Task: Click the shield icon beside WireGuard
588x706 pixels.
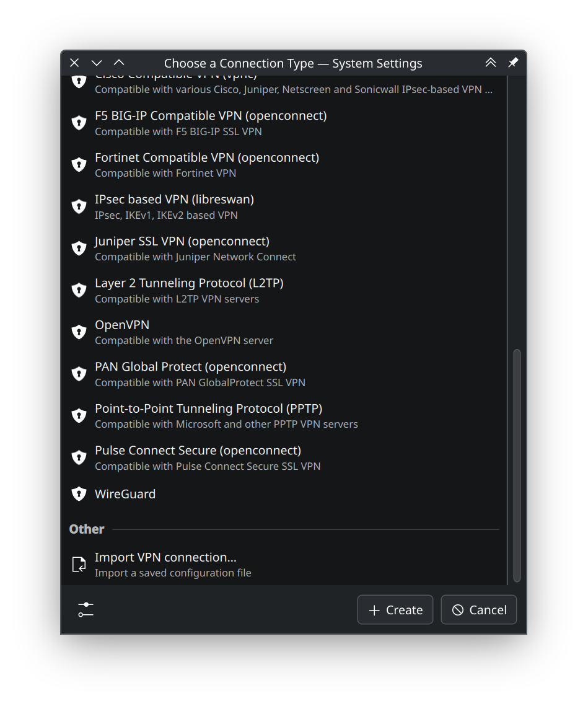Action: point(79,494)
